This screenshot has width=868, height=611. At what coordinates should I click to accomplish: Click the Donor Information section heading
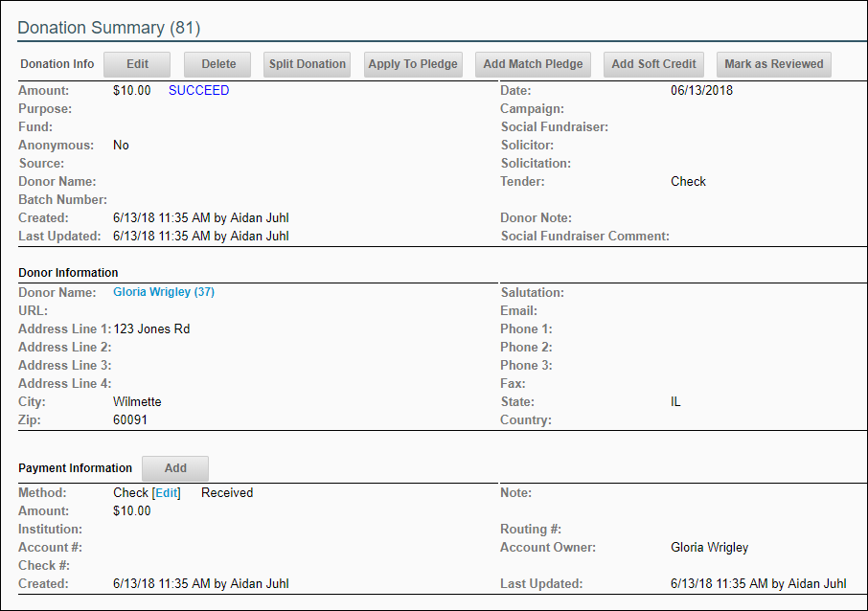coord(68,273)
